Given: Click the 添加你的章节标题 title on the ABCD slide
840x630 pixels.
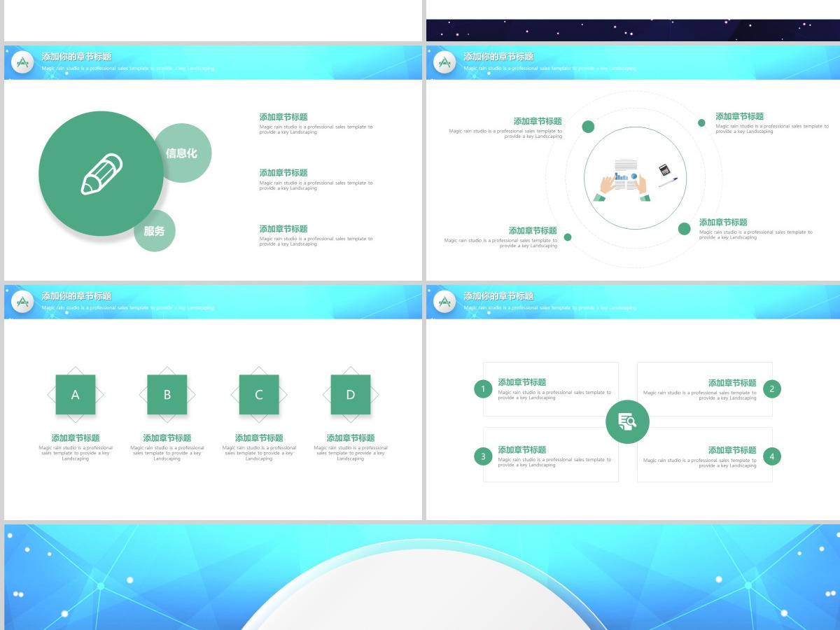Looking at the screenshot, I should tap(76, 297).
